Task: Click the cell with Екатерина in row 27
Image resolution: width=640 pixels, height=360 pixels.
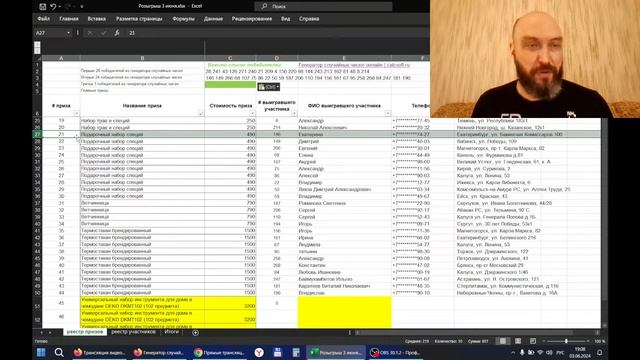Action: 344,134
